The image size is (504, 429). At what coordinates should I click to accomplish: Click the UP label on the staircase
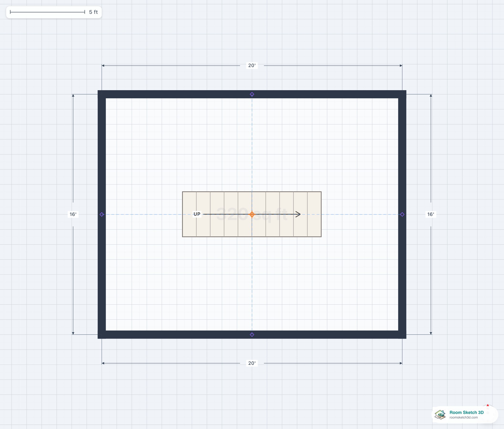[197, 214]
